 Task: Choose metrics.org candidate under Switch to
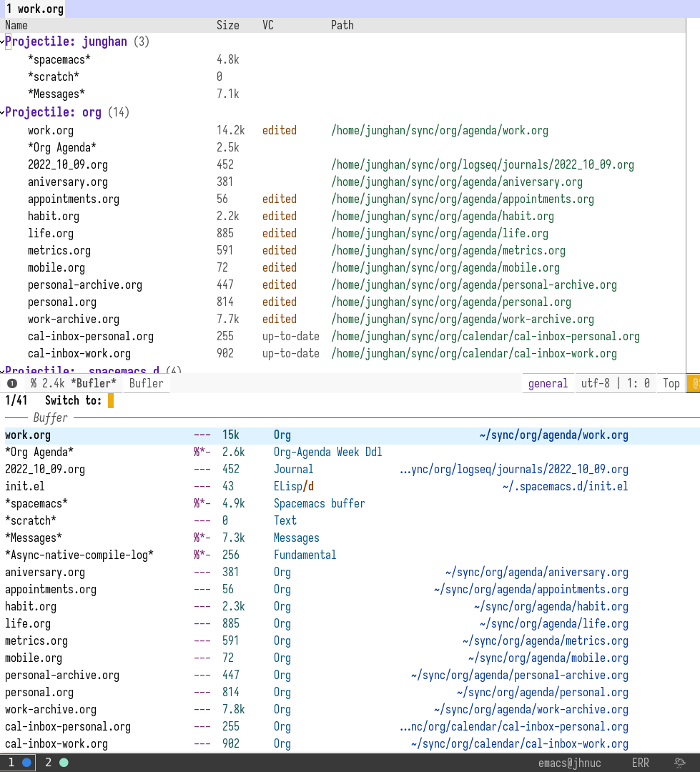tap(350, 641)
